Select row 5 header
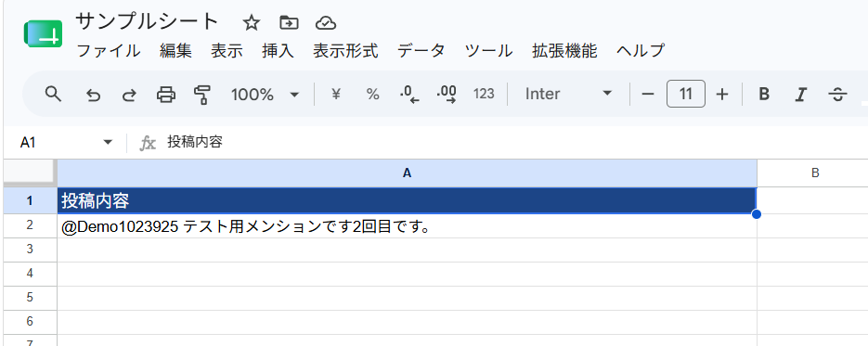The height and width of the screenshot is (346, 868). [x=30, y=298]
